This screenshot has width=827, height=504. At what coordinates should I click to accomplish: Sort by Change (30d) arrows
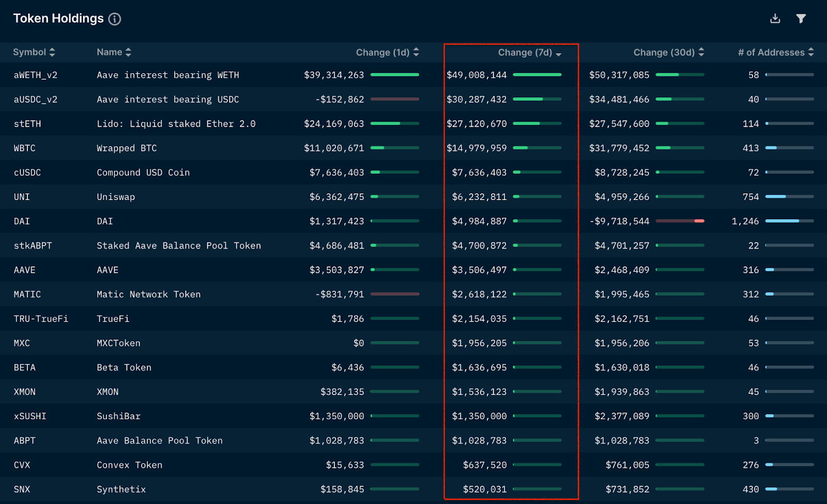pos(701,52)
